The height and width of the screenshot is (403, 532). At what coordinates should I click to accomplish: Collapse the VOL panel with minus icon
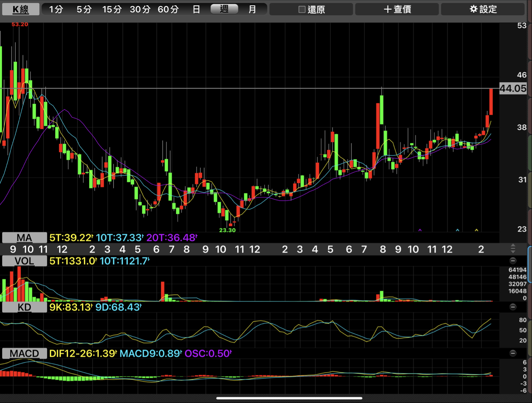[513, 261]
